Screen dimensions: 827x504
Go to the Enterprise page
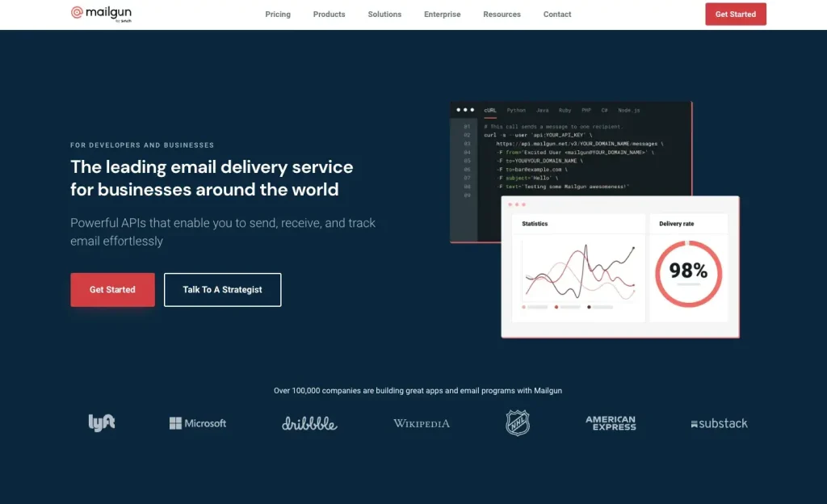point(442,15)
